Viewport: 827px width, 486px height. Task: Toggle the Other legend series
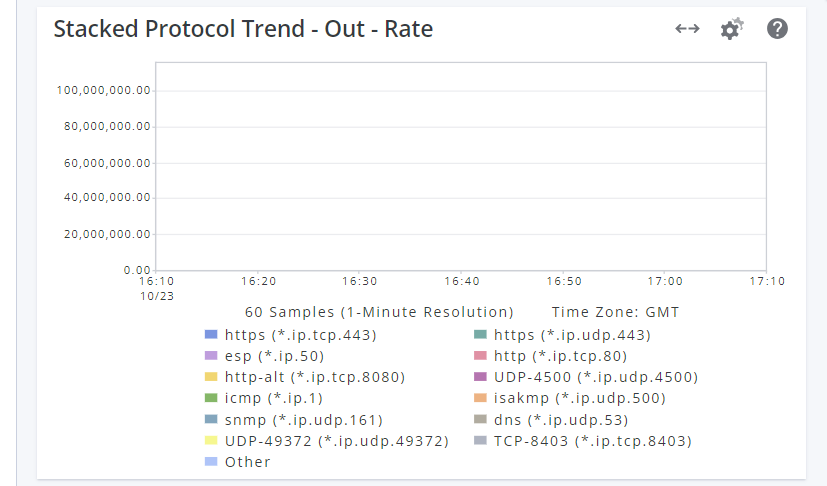[x=247, y=462]
